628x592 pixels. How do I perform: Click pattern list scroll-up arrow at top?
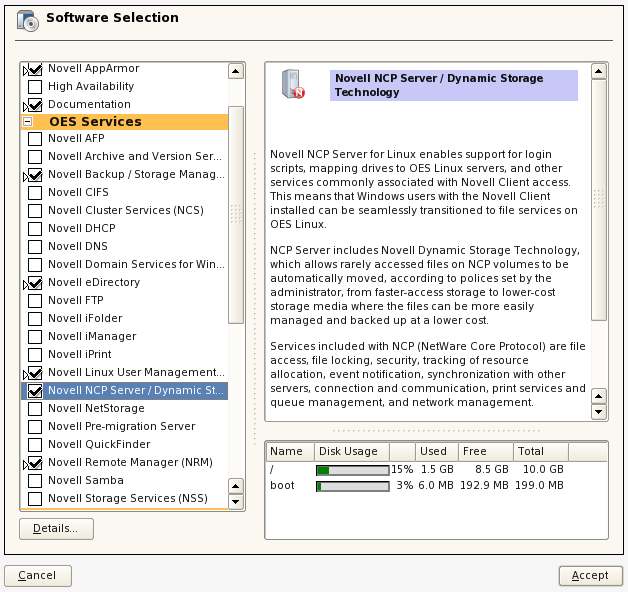[236, 71]
